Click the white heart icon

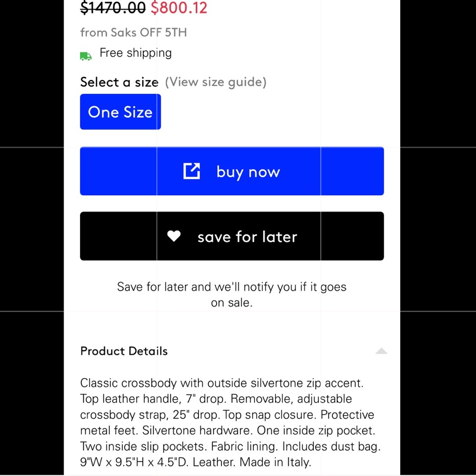(x=174, y=236)
